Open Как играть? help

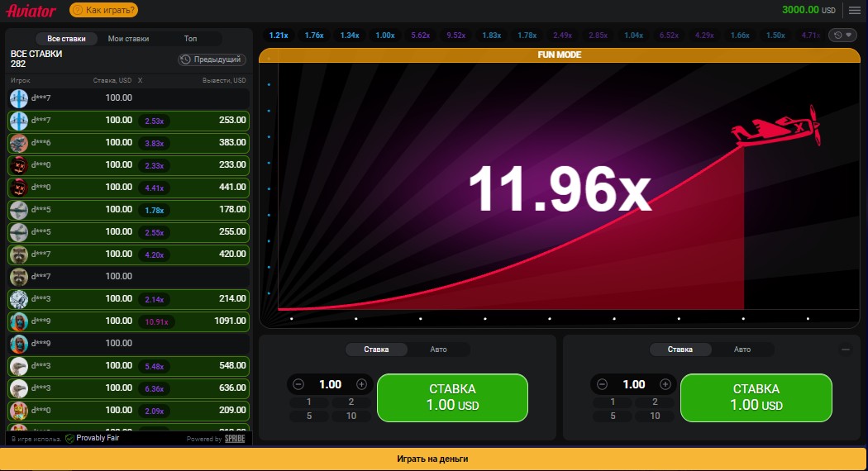pyautogui.click(x=103, y=10)
